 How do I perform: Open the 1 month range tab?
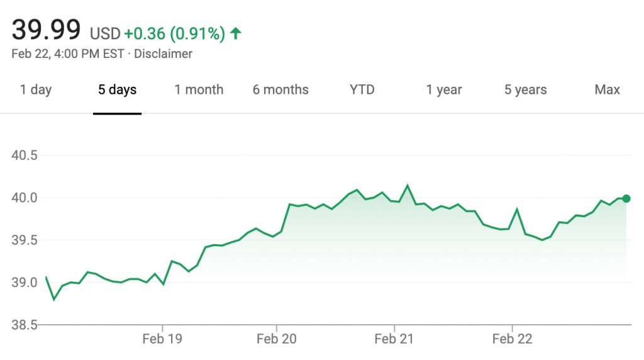(199, 89)
